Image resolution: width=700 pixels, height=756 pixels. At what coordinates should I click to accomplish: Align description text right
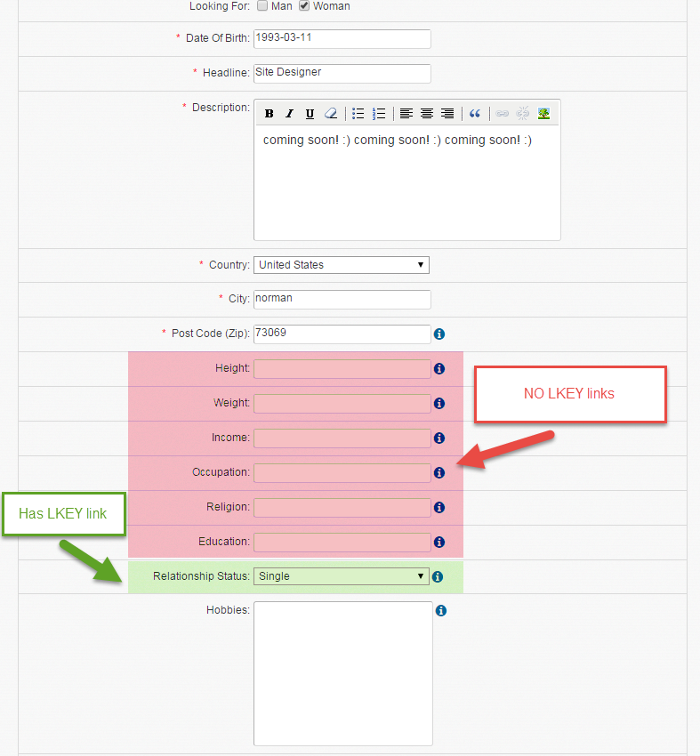447,114
